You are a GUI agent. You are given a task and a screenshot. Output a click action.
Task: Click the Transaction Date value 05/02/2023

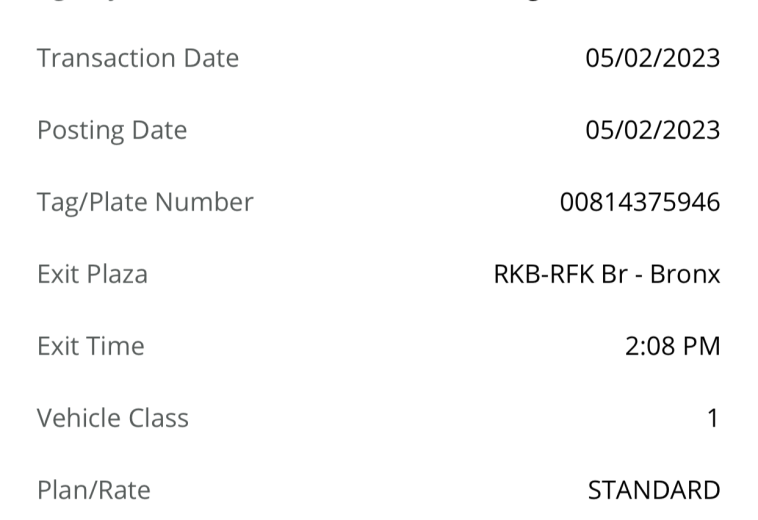(653, 58)
